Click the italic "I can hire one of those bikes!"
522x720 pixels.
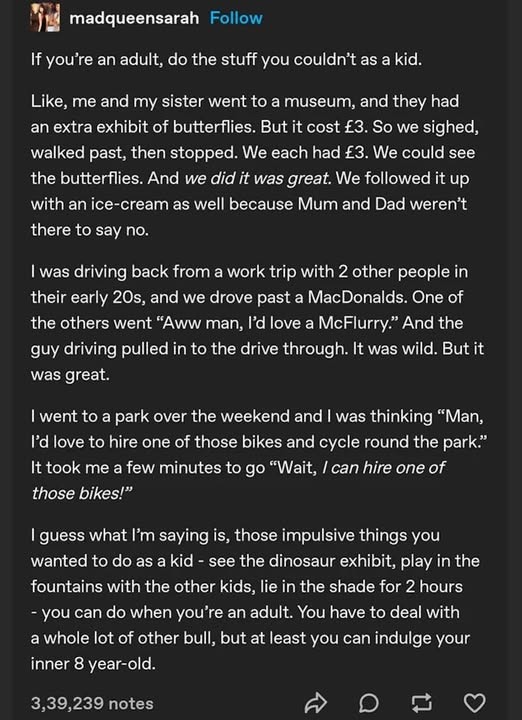point(238,480)
